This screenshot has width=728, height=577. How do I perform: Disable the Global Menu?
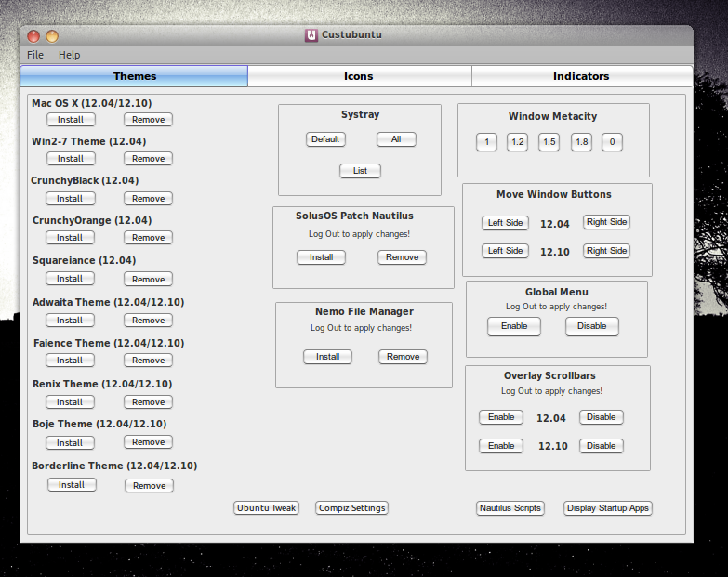coord(592,326)
